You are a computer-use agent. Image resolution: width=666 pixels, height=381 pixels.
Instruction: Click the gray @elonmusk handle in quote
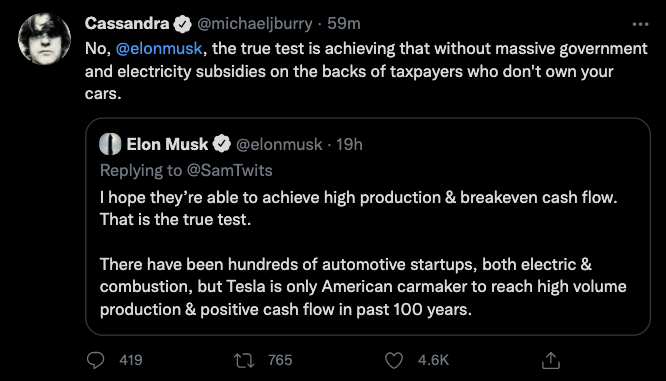pos(279,145)
